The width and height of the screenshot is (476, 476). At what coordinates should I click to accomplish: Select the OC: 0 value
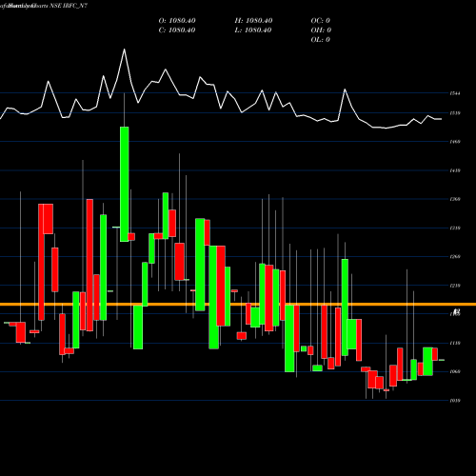321,21
